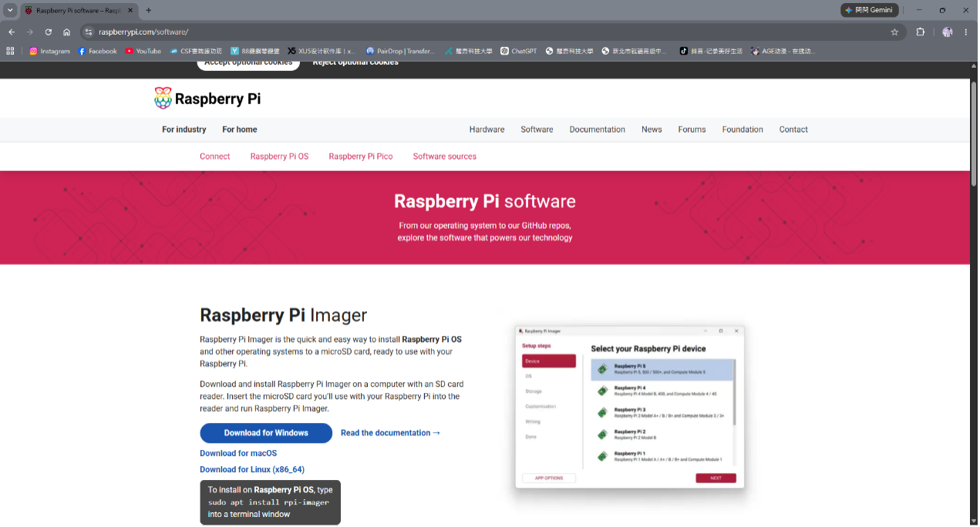Switch to the For industry section
The image size is (980, 527).
(x=184, y=129)
